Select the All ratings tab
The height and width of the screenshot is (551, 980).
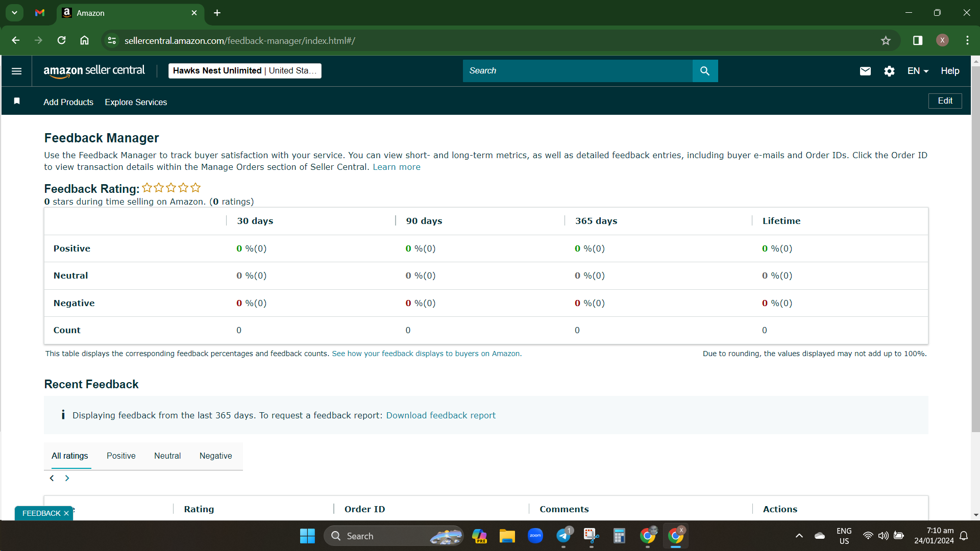pos(70,456)
